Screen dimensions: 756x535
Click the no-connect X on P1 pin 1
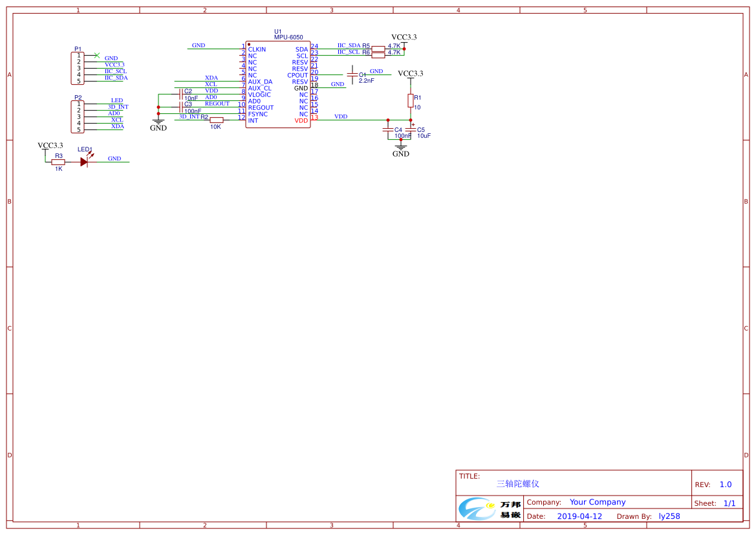click(97, 56)
